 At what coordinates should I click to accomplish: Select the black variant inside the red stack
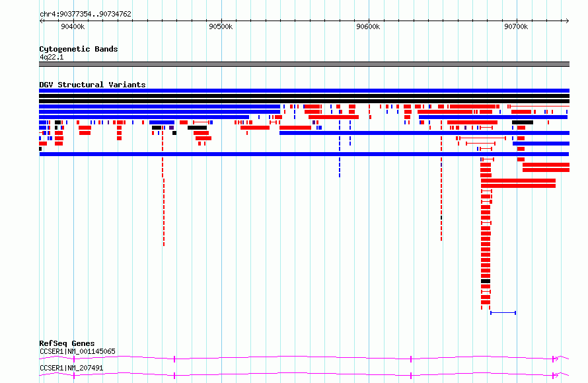486,281
